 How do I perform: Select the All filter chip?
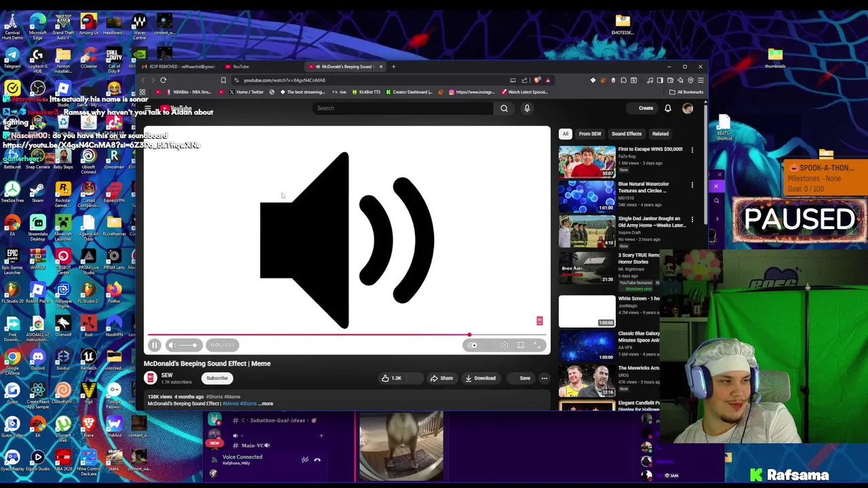[565, 134]
